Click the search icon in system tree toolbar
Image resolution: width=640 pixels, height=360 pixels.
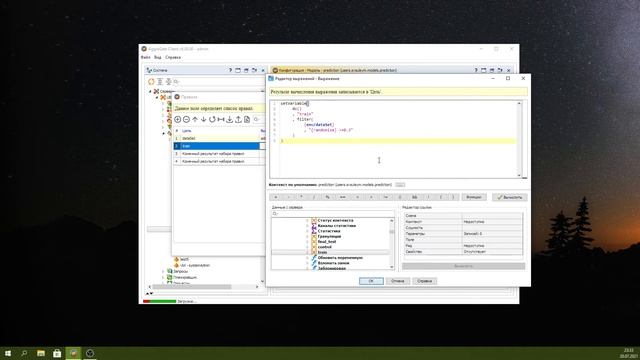pyautogui.click(x=176, y=82)
